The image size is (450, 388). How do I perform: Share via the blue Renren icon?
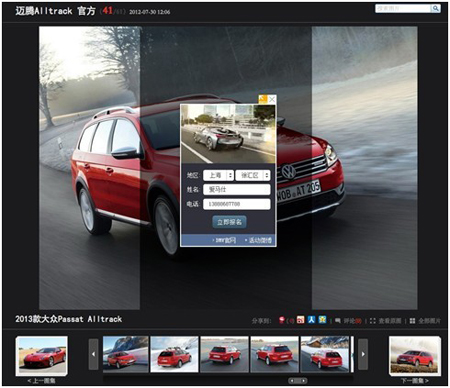pos(311,320)
